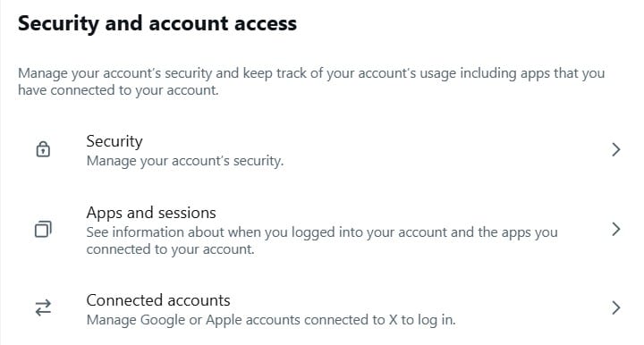This screenshot has width=644, height=345.
Task: Select the Apps and sessions title
Action: 151,214
